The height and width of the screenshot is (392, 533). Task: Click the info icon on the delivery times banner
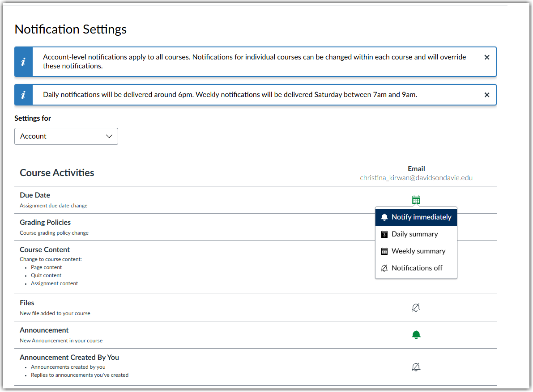(x=23, y=95)
